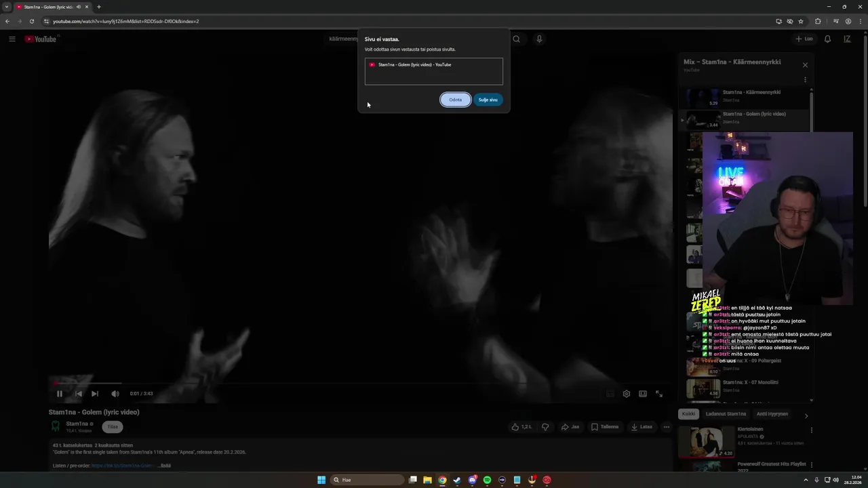Open Chrome media controls icon
Screen dimensions: 868x488
pyautogui.click(x=836, y=21)
